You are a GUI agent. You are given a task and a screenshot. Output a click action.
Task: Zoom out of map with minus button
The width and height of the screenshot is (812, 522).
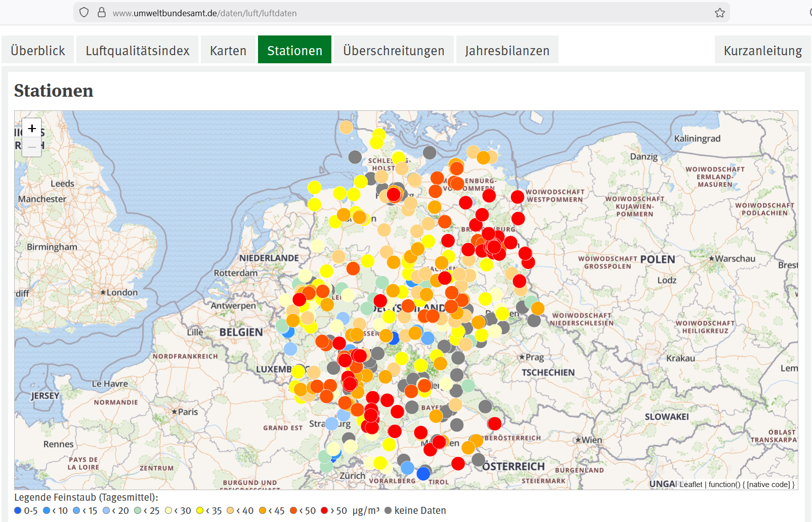point(32,147)
